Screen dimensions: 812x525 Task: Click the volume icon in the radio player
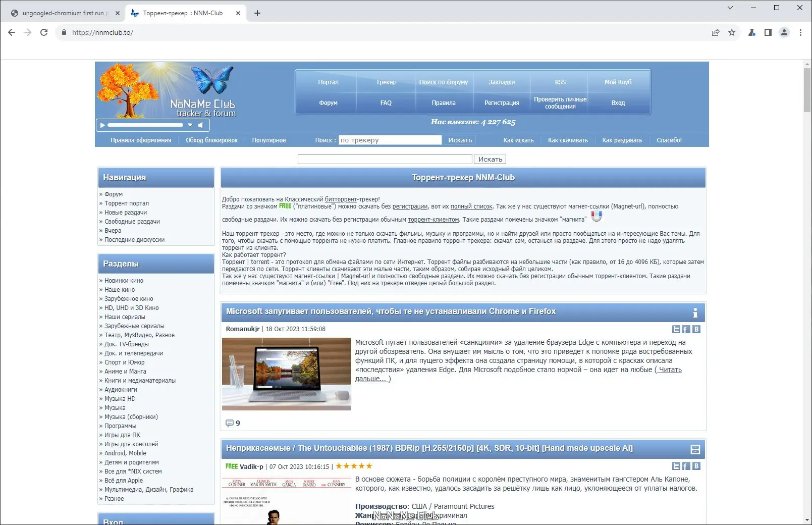click(x=201, y=125)
